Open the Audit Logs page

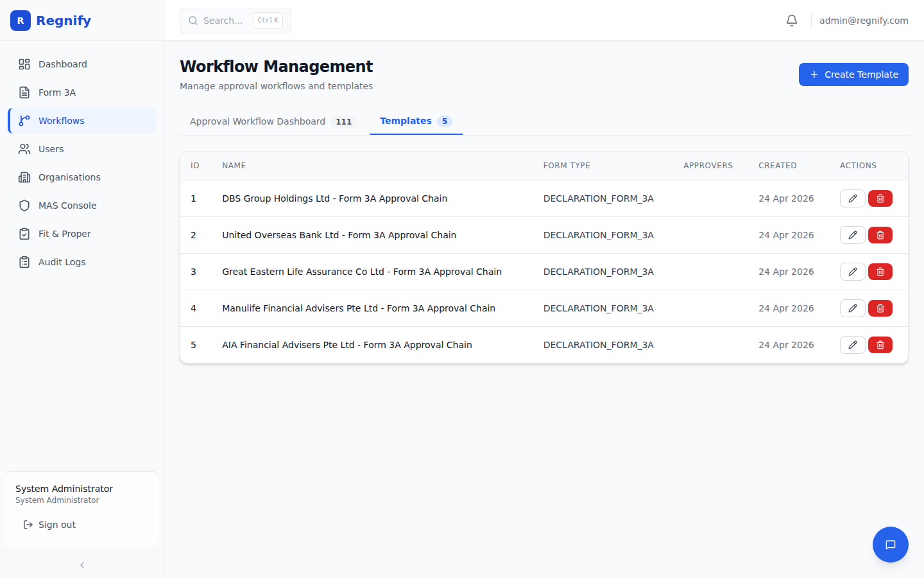click(x=82, y=262)
